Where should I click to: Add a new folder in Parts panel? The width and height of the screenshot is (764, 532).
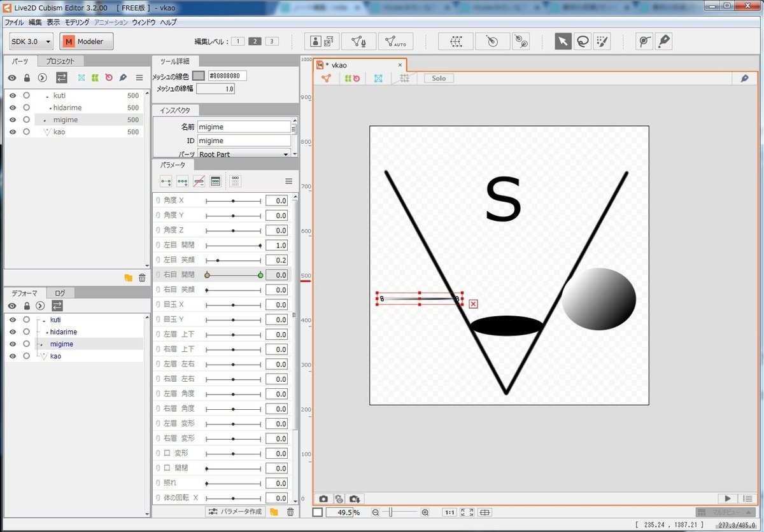[x=128, y=277]
